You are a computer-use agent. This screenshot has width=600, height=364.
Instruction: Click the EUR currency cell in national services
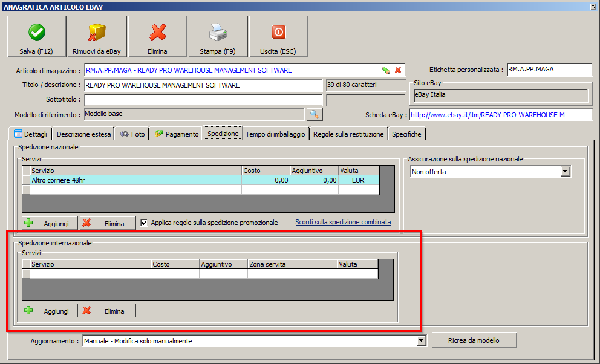click(x=359, y=180)
